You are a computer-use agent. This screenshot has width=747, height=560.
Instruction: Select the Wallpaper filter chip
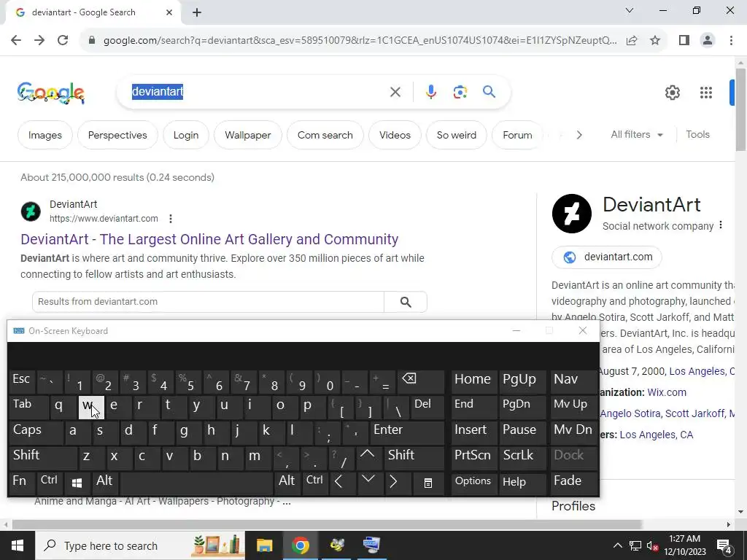coord(248,135)
